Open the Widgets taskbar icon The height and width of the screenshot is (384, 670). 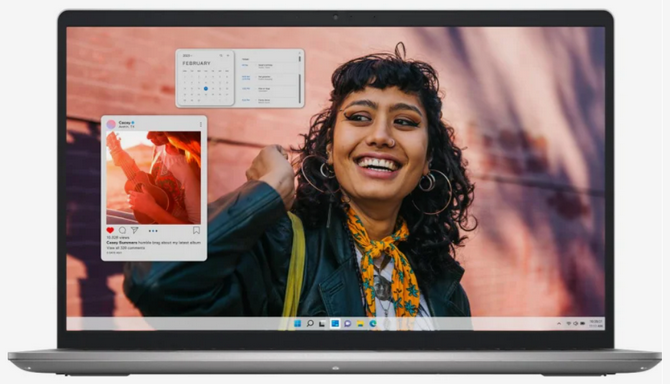pyautogui.click(x=335, y=323)
